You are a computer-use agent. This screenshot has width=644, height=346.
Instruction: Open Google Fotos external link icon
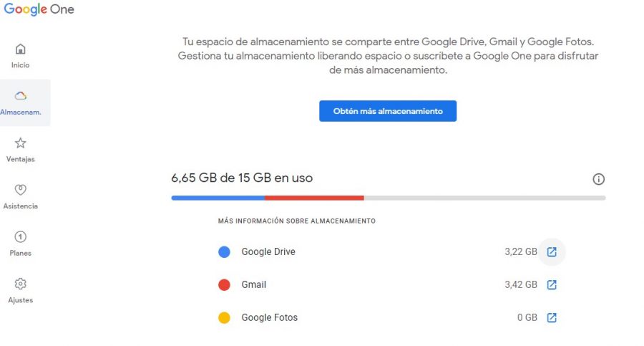[x=552, y=318]
